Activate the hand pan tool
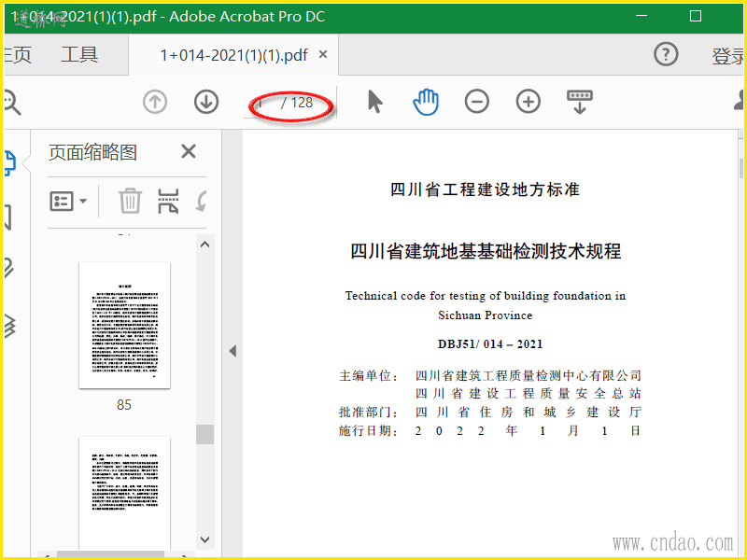 [426, 102]
